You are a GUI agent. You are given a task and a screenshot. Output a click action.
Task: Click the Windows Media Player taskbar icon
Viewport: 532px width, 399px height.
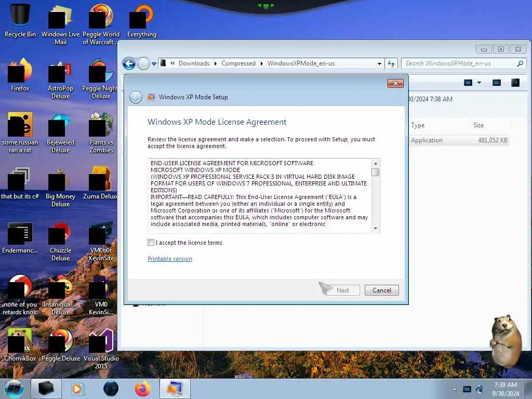pyautogui.click(x=77, y=389)
